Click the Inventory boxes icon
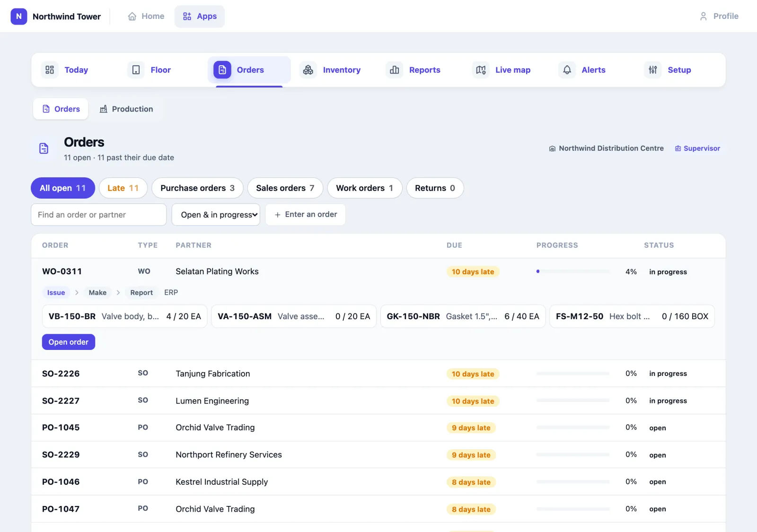Viewport: 757px width, 532px height. click(x=308, y=70)
